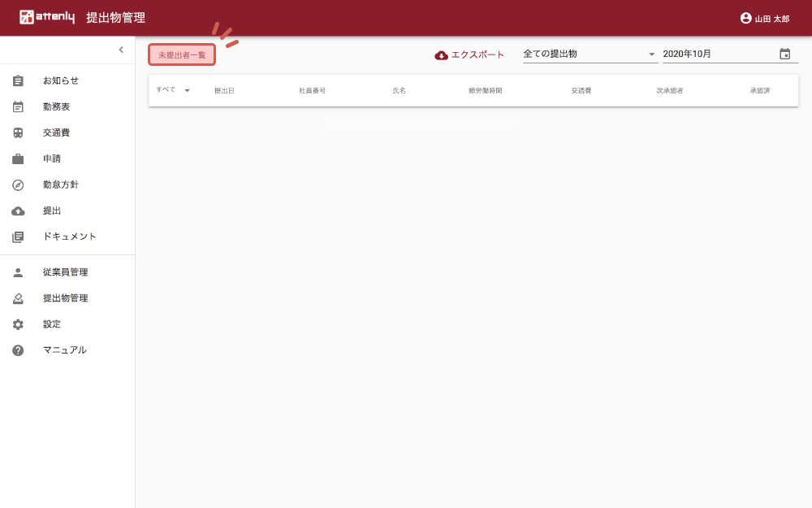Image resolution: width=812 pixels, height=508 pixels.
Task: Open the 山田 太郎 user account menu
Action: click(764, 18)
